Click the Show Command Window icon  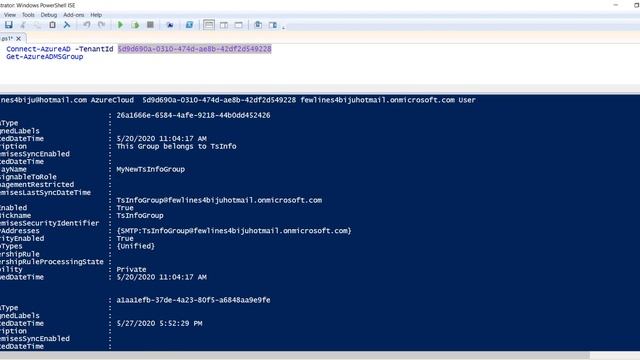point(258,25)
